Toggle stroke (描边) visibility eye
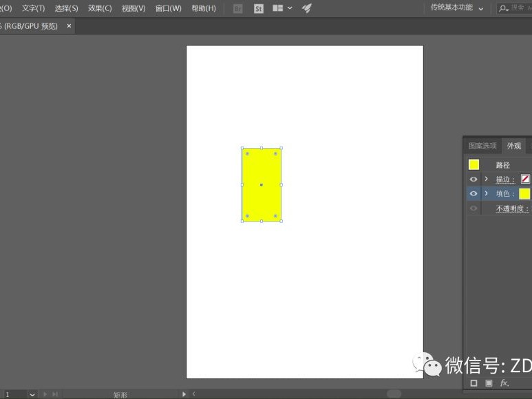The height and width of the screenshot is (399, 532). point(474,179)
